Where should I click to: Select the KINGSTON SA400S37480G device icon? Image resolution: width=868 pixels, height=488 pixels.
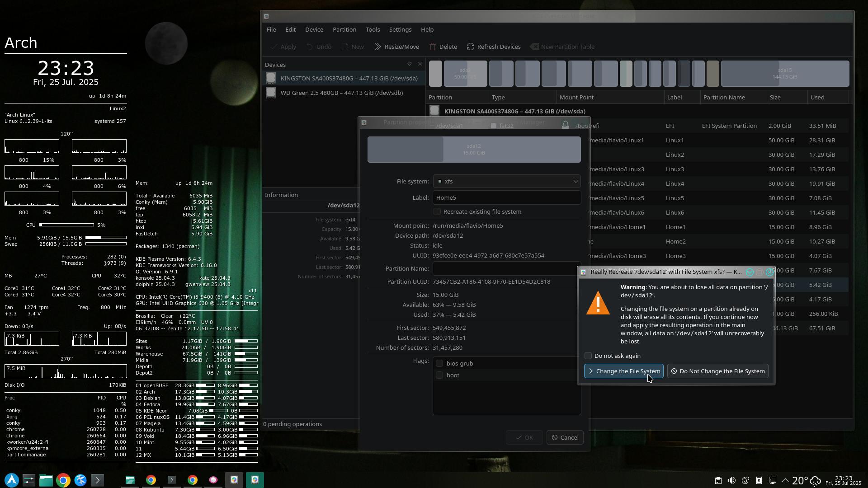point(271,78)
